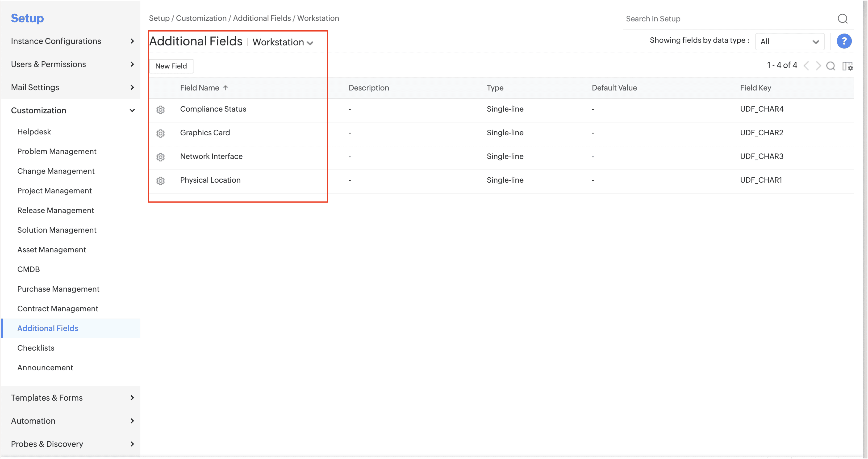This screenshot has width=868, height=459.
Task: Click the Search in Setup magnifier icon
Action: click(x=842, y=19)
